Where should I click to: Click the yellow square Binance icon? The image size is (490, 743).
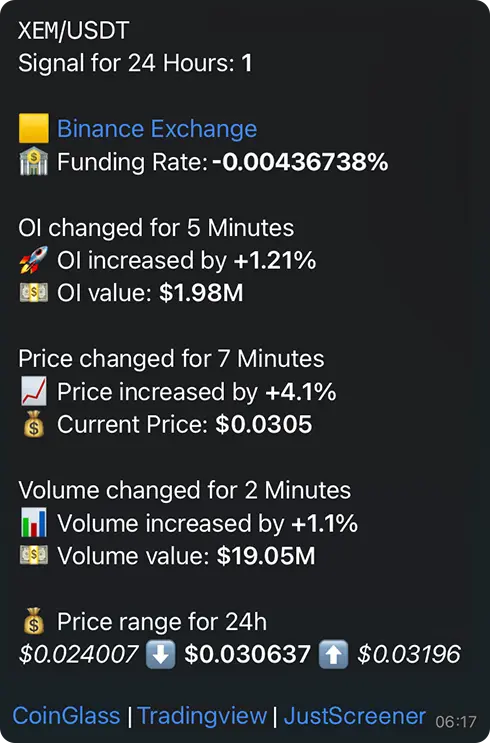point(34,128)
